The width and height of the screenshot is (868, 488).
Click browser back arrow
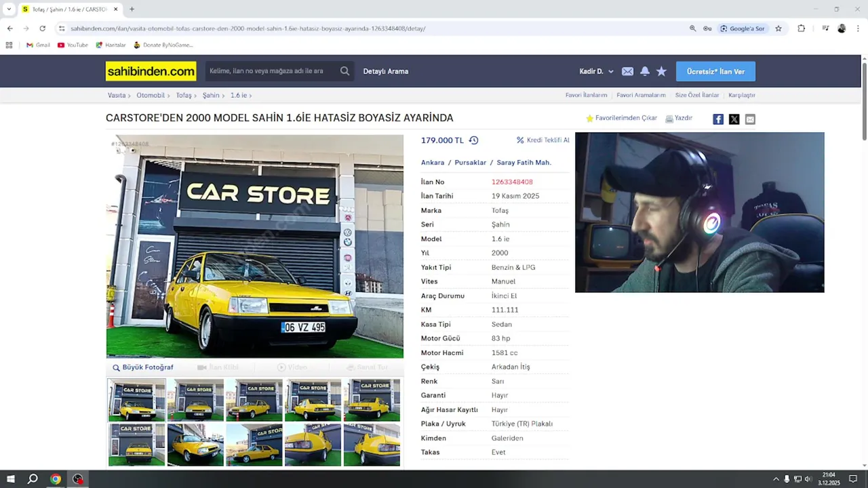coord(9,28)
